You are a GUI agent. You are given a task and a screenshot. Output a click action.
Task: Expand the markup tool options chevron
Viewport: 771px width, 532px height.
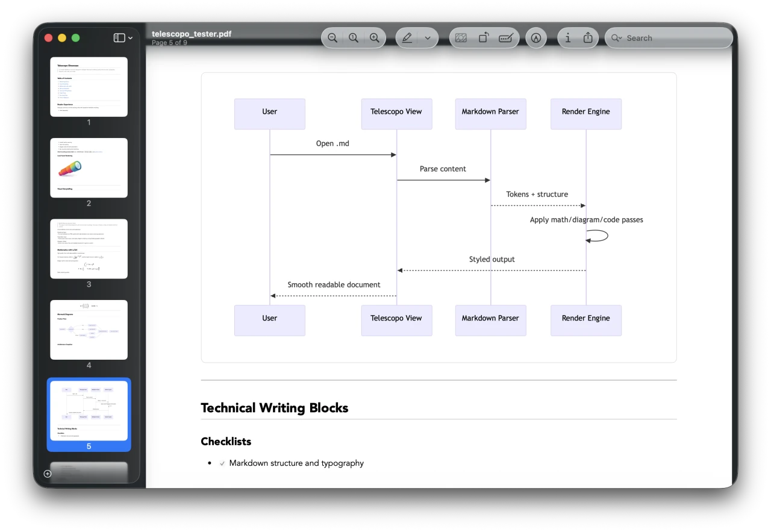pos(428,37)
